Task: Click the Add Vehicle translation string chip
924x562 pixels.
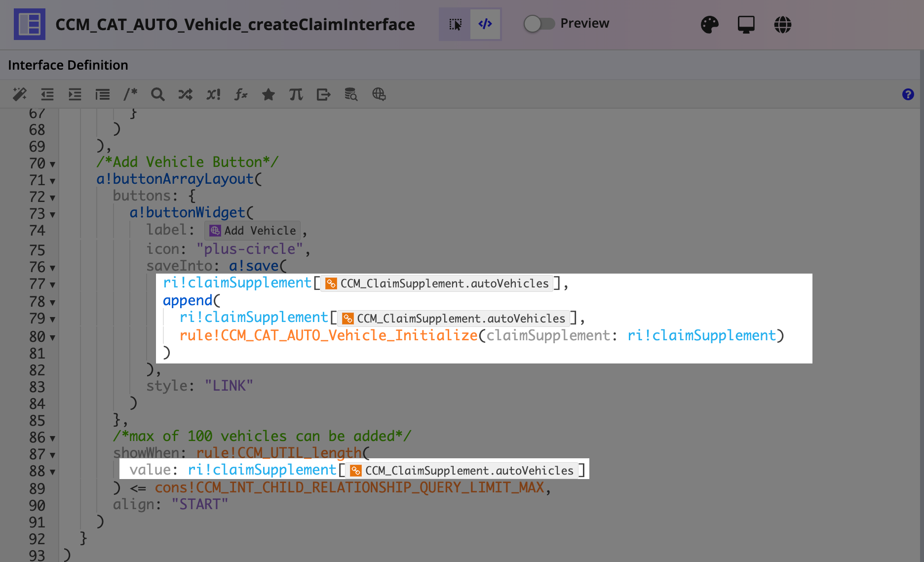Action: click(x=252, y=231)
